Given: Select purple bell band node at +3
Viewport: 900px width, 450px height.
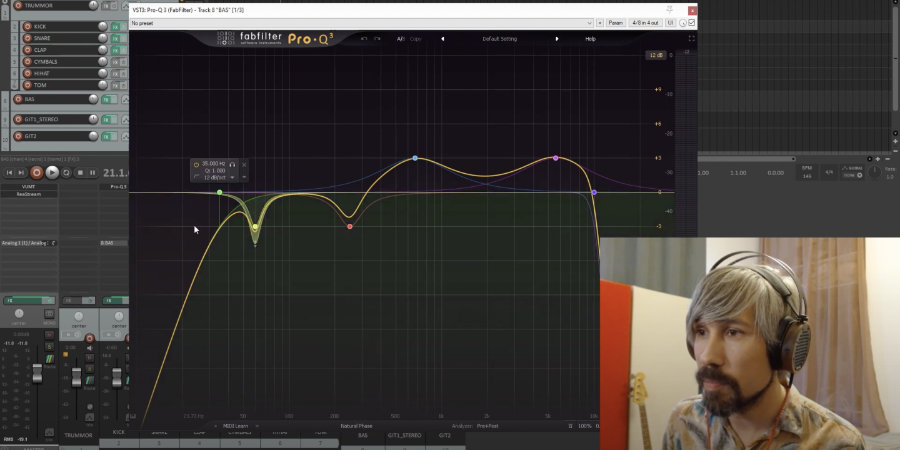Looking at the screenshot, I should tap(556, 158).
